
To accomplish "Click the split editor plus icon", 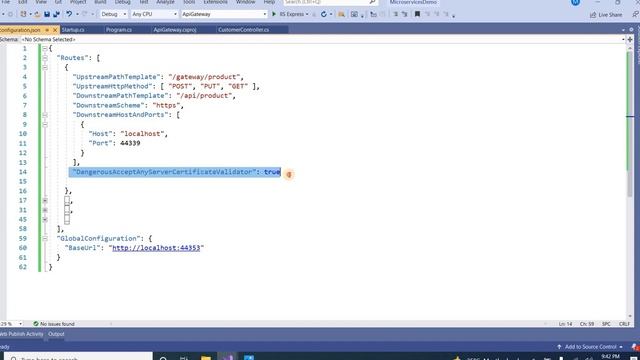I will 630,40.
